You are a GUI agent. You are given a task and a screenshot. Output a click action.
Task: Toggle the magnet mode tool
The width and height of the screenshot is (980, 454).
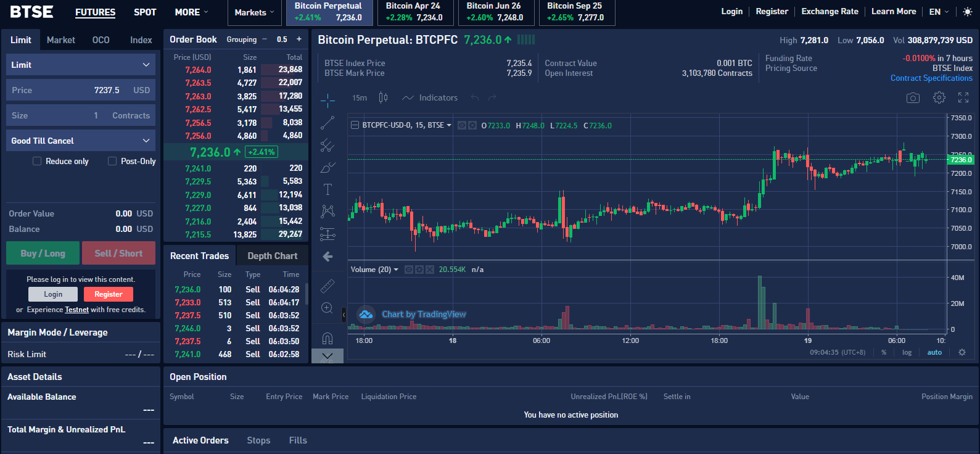pos(327,338)
